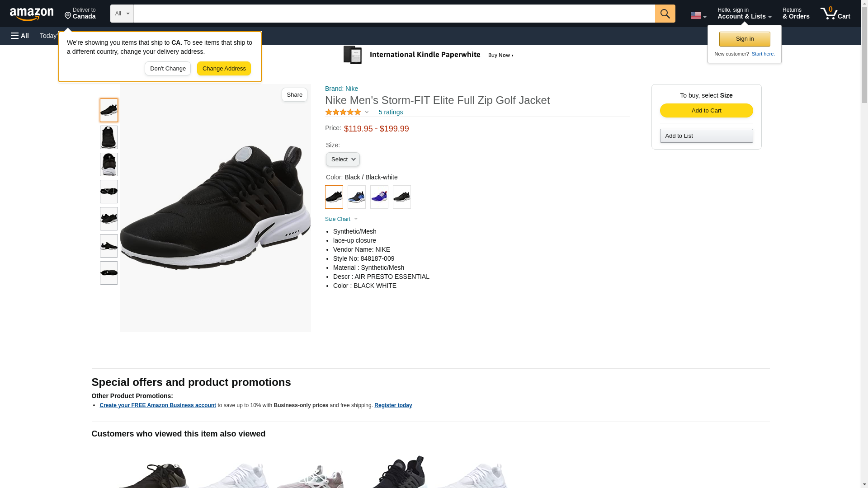Click the Add to Cart button

pyautogui.click(x=706, y=111)
